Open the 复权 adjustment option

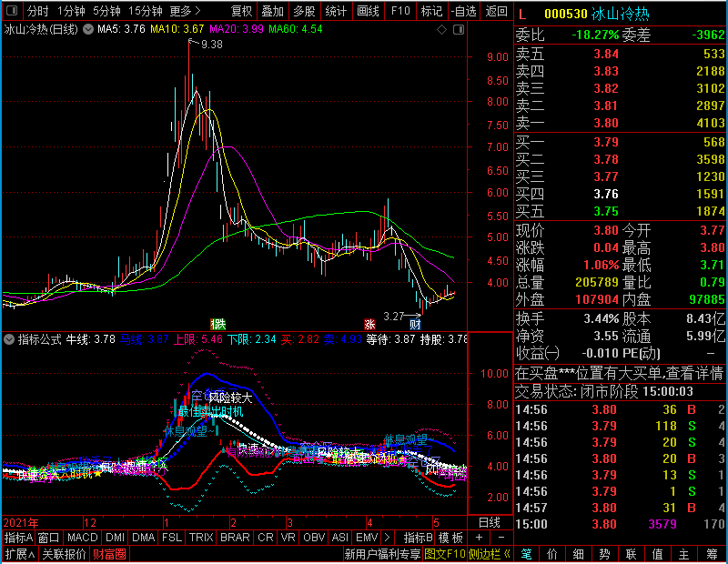pyautogui.click(x=241, y=11)
